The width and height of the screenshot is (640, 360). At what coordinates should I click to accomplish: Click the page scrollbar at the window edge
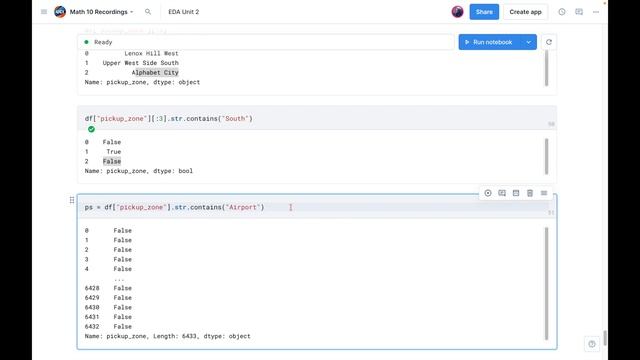[x=605, y=338]
